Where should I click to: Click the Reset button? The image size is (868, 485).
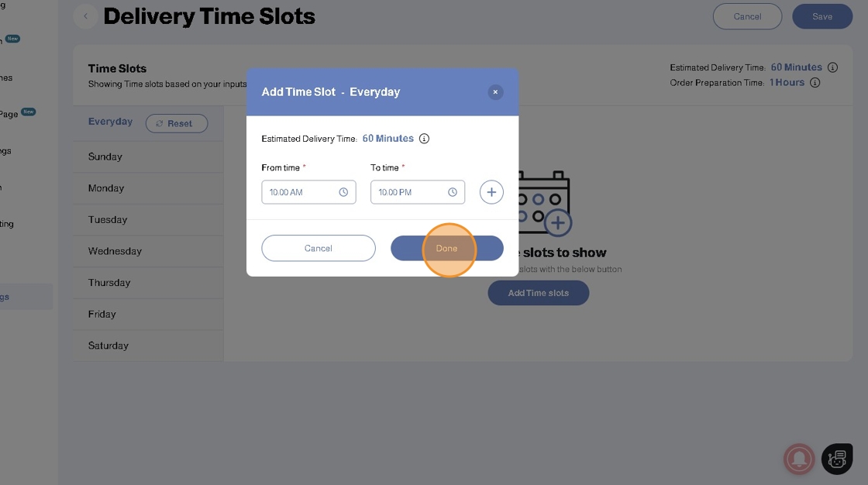point(177,123)
